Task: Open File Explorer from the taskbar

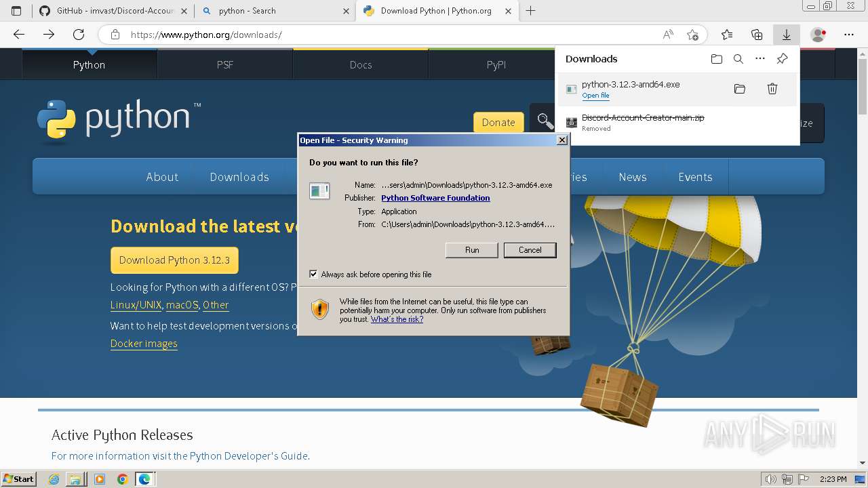Action: click(77, 479)
